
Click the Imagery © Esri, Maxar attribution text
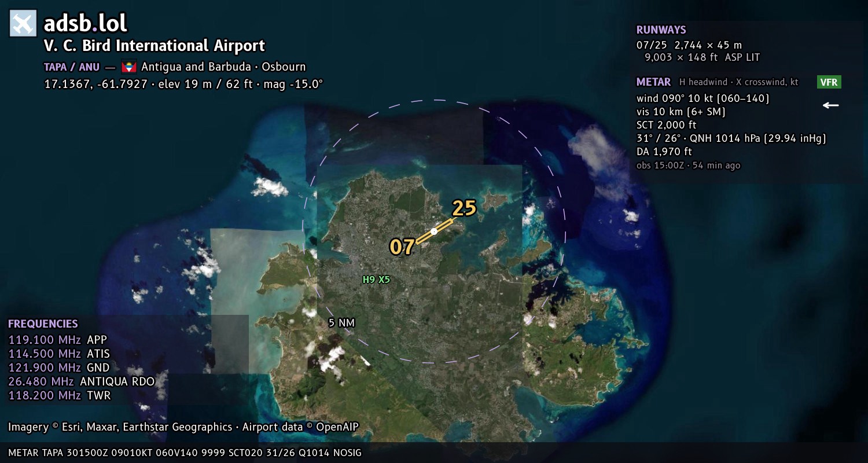(183, 427)
